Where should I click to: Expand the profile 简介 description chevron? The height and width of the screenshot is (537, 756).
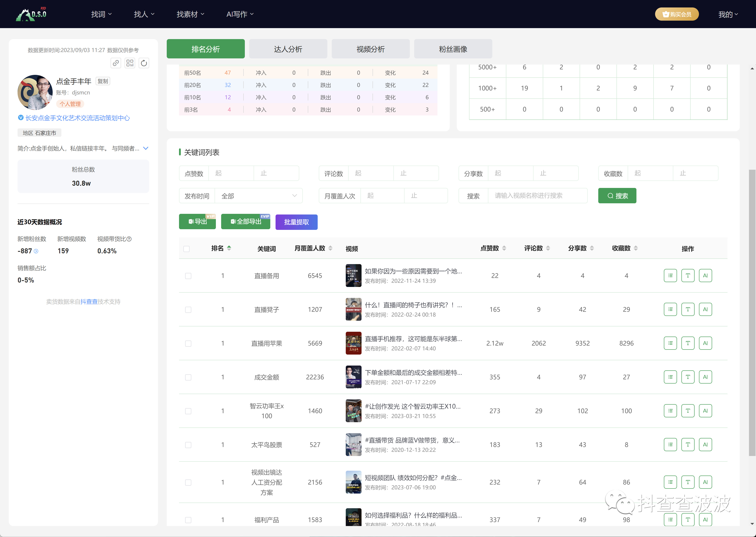tap(146, 148)
